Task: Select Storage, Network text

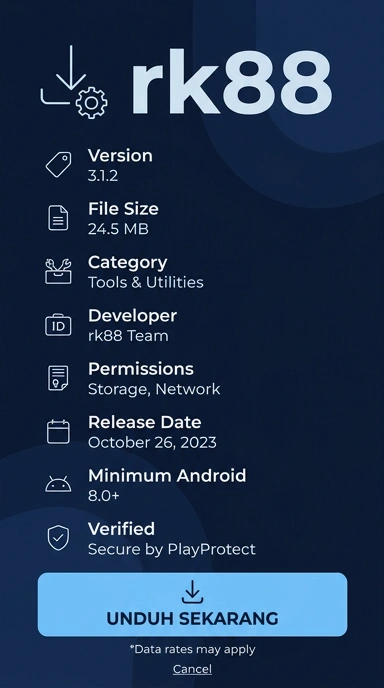Action: (x=154, y=389)
